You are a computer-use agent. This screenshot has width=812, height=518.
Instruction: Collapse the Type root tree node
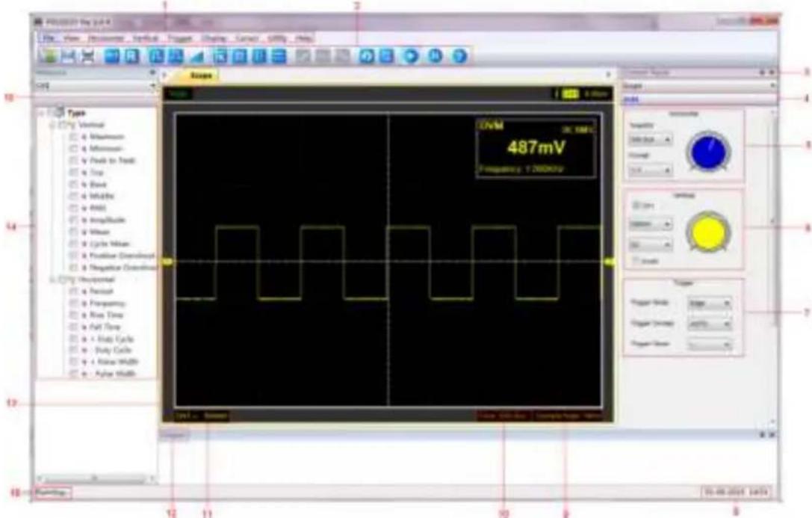(43, 113)
